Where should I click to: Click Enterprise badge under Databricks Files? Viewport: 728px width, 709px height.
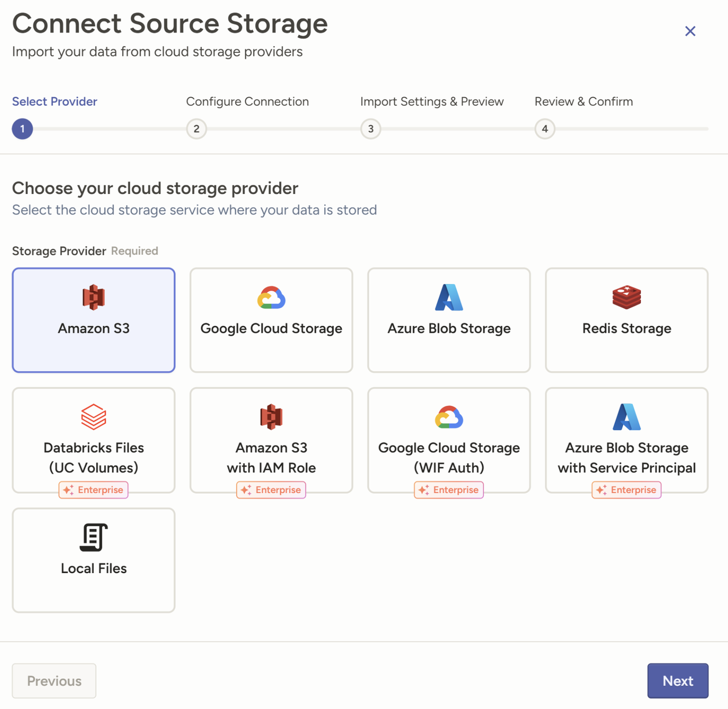pos(93,490)
